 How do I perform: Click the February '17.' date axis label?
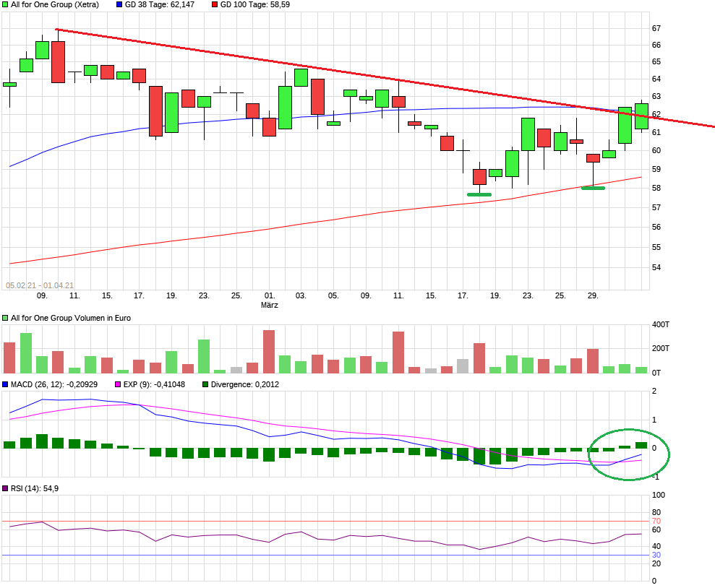click(139, 295)
